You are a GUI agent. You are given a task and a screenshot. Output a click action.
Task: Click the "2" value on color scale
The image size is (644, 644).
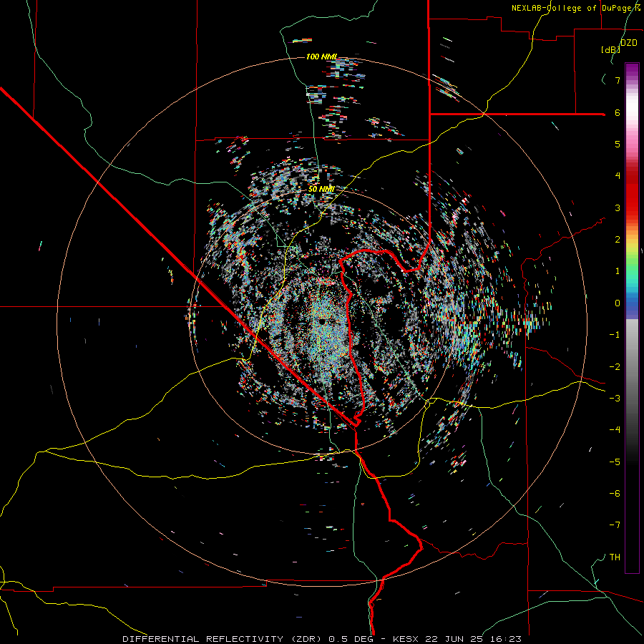click(618, 240)
